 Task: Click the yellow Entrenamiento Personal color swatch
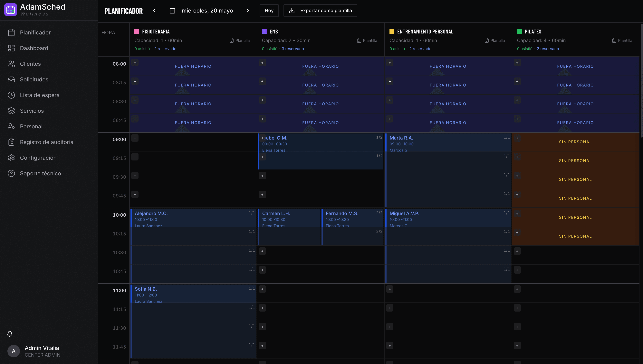coord(392,31)
